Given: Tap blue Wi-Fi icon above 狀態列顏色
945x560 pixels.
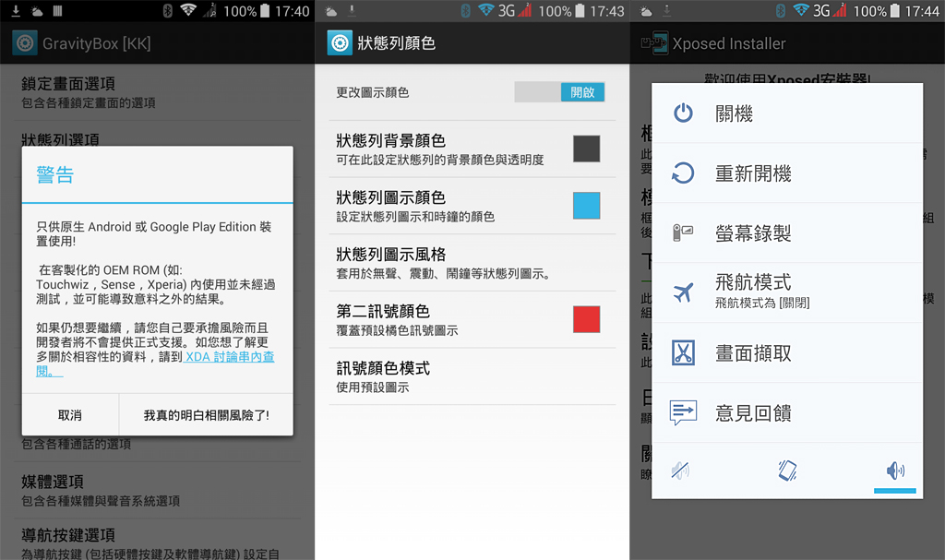Looking at the screenshot, I should pyautogui.click(x=485, y=10).
